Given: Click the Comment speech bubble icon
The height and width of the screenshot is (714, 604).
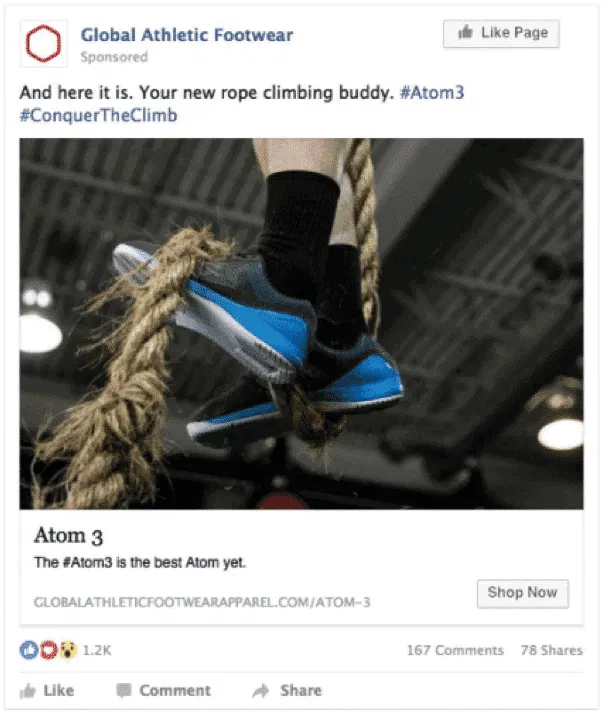Looking at the screenshot, I should [124, 691].
